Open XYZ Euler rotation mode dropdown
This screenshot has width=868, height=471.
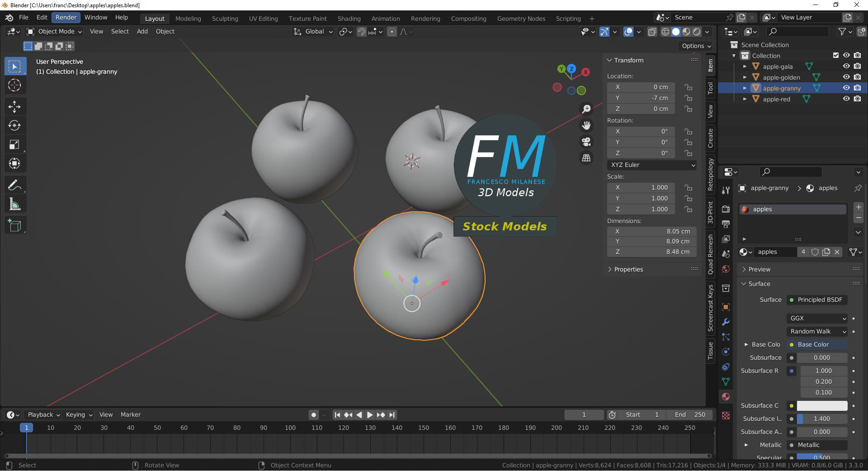[x=652, y=165]
